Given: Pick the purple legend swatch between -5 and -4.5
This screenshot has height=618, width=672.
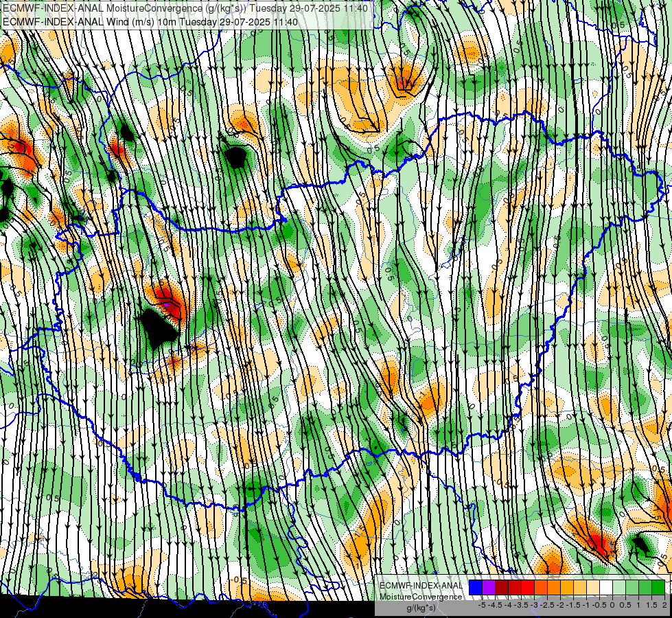Looking at the screenshot, I should [489, 588].
